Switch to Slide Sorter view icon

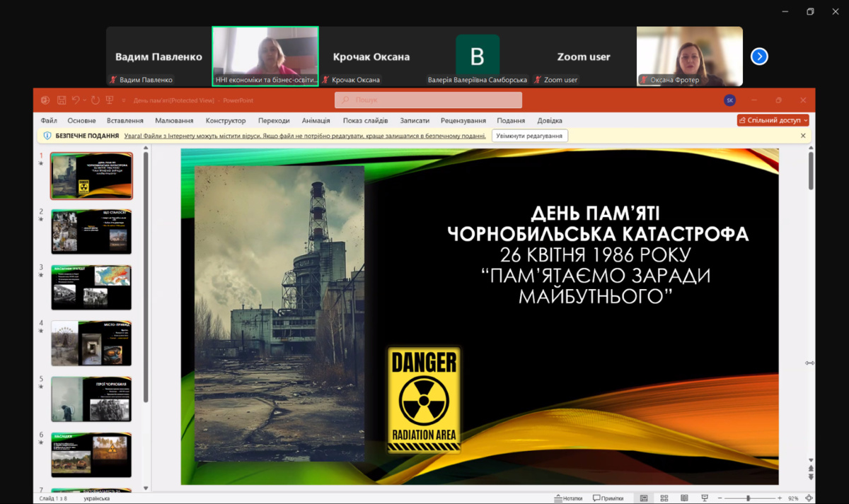pyautogui.click(x=664, y=498)
